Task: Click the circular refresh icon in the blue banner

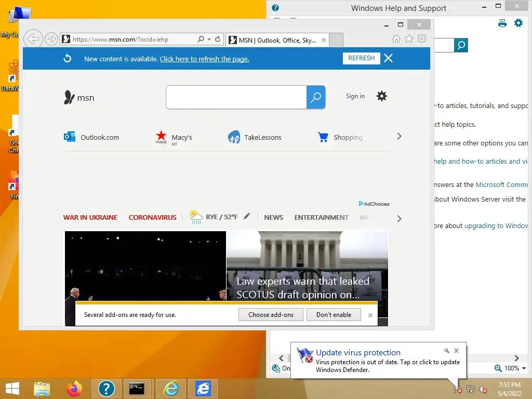Action: (68, 58)
